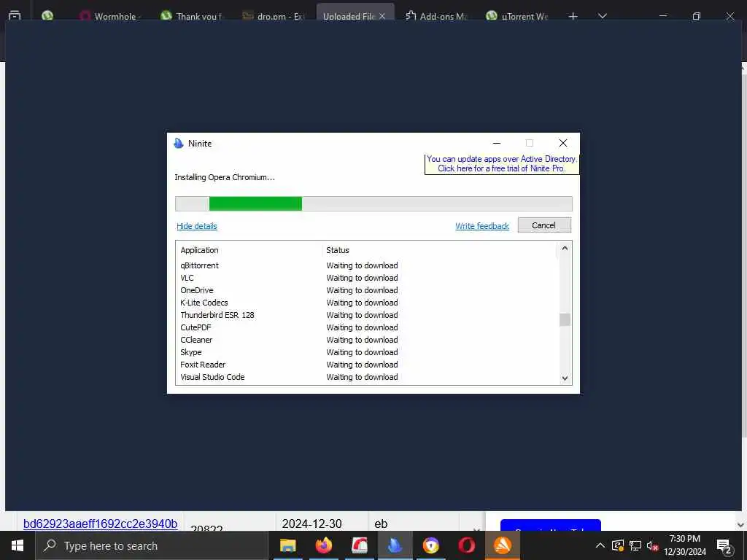747x560 pixels.
Task: Click the network tray icon
Action: pos(635,545)
